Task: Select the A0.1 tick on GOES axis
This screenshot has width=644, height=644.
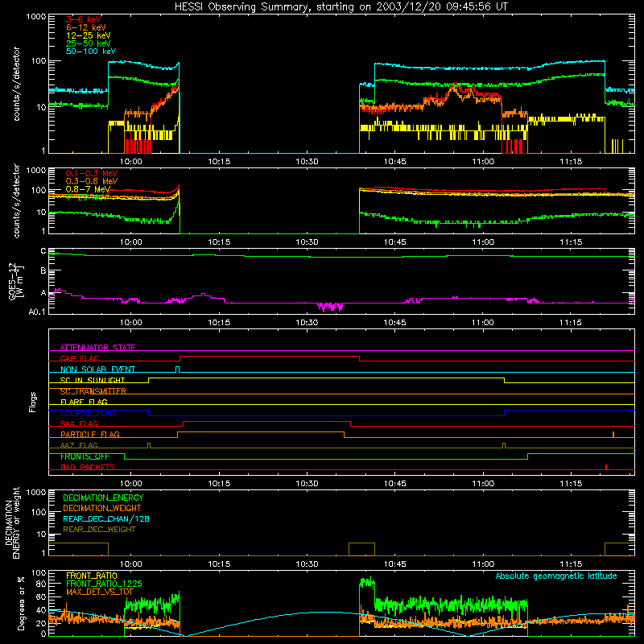Action: (37, 312)
